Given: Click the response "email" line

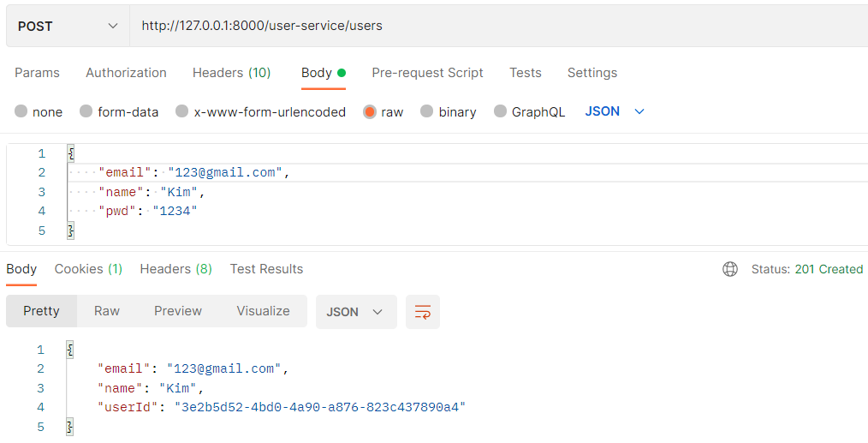Looking at the screenshot, I should point(193,368).
